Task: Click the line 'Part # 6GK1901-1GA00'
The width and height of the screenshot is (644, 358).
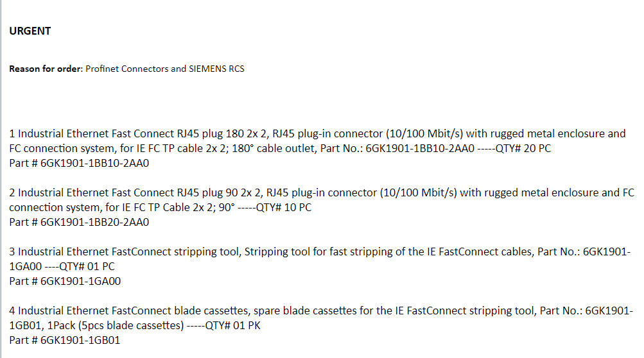Action: 65,281
